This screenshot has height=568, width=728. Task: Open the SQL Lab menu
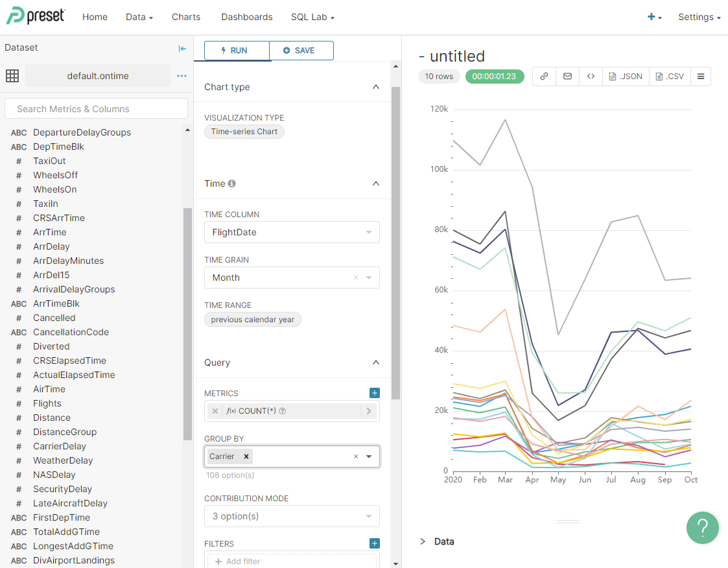click(x=312, y=17)
